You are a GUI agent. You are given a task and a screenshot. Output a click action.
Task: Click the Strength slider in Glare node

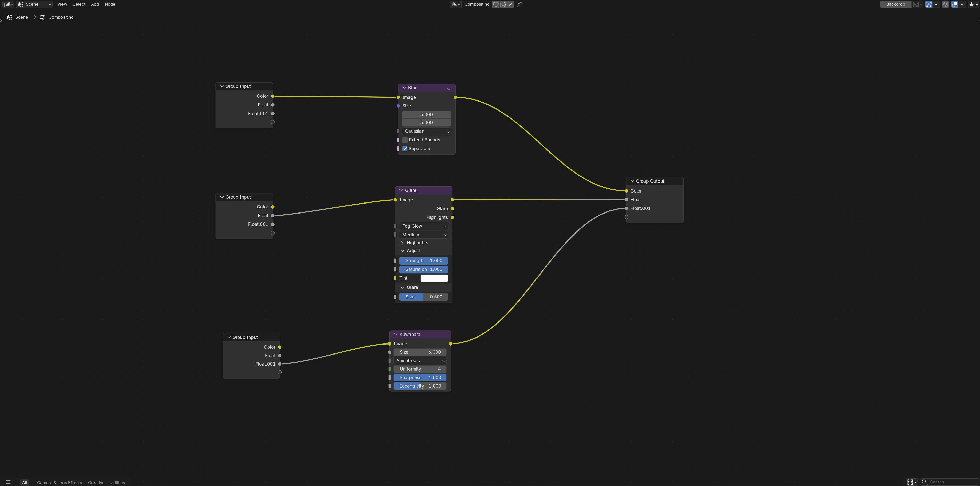[x=424, y=261]
